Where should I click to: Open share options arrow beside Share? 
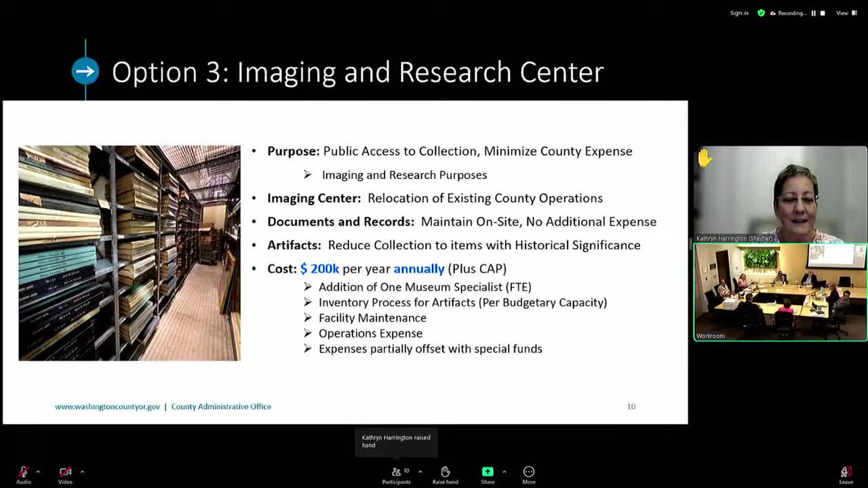coord(504,472)
